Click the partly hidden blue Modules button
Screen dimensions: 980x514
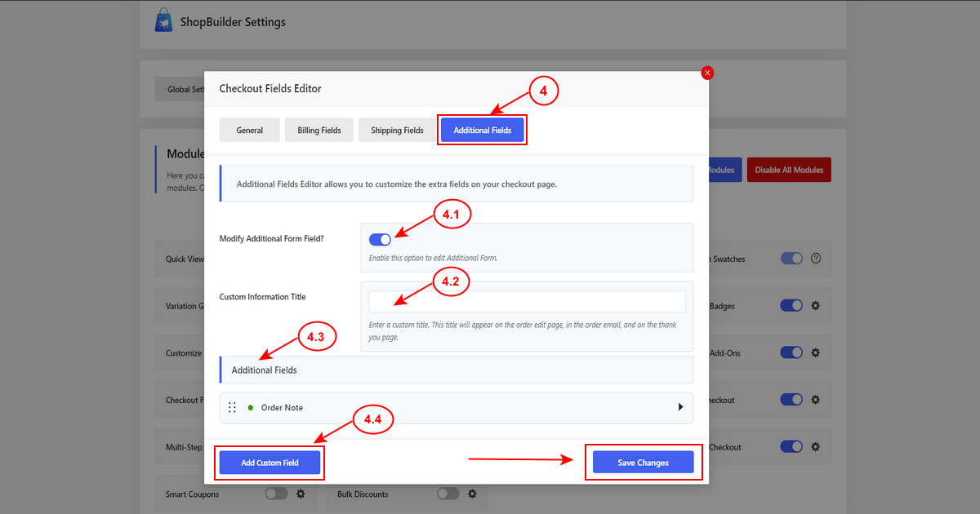(x=725, y=170)
